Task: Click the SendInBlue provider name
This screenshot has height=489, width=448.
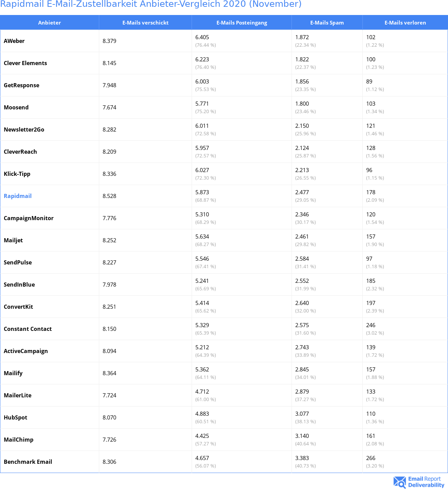Action: coord(19,285)
